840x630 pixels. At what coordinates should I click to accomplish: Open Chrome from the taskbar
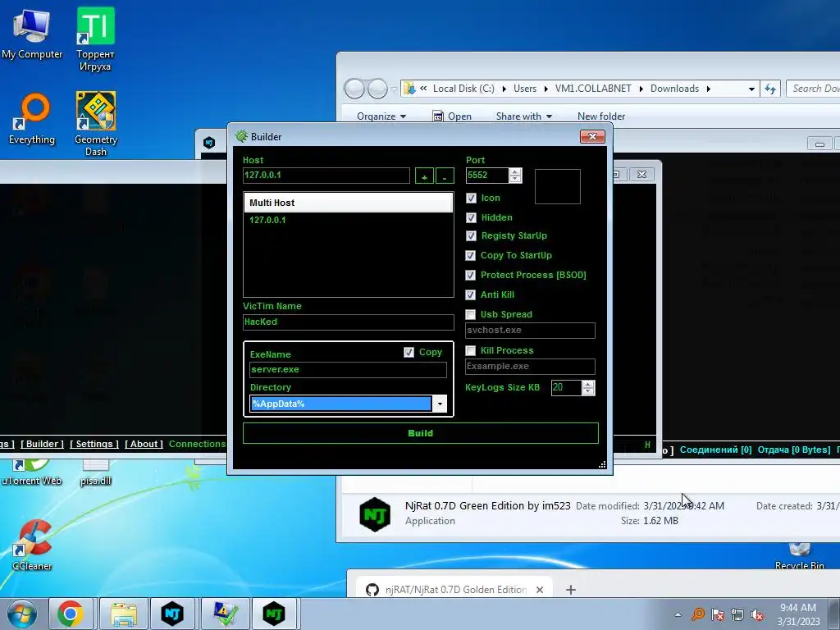coord(71,614)
